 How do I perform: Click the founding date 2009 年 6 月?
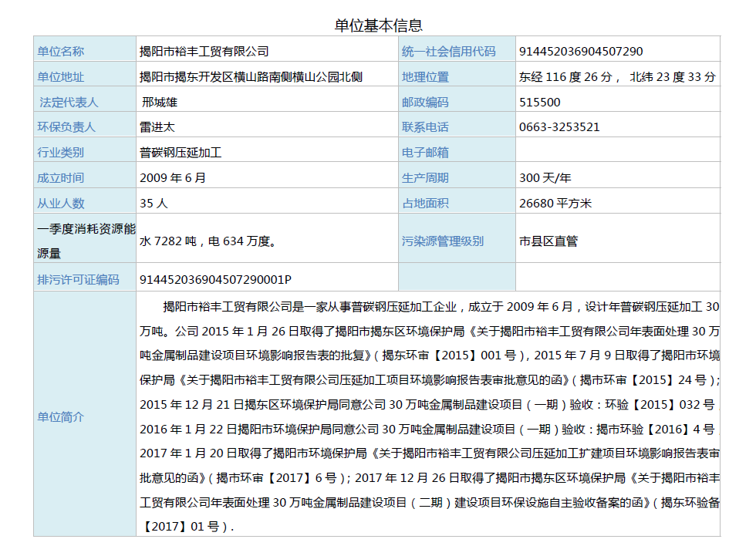(173, 178)
